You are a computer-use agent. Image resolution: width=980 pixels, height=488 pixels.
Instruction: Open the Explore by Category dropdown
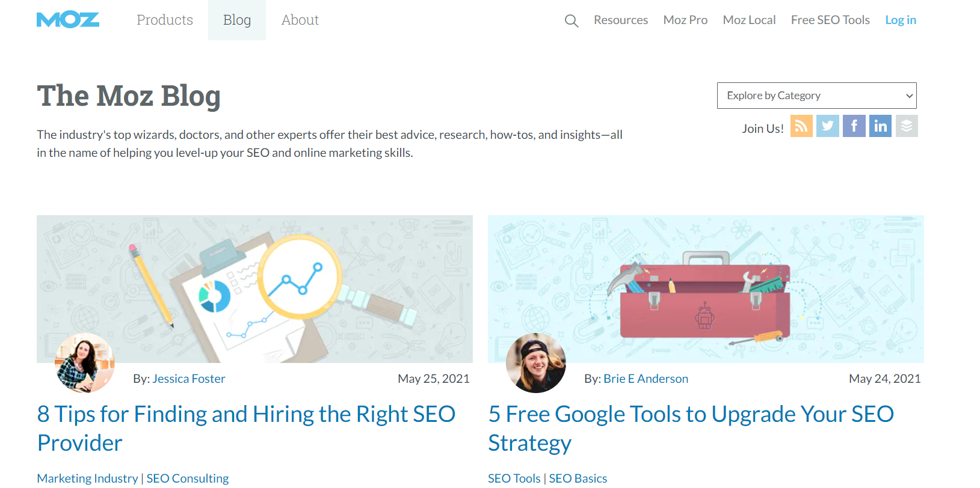click(x=816, y=95)
